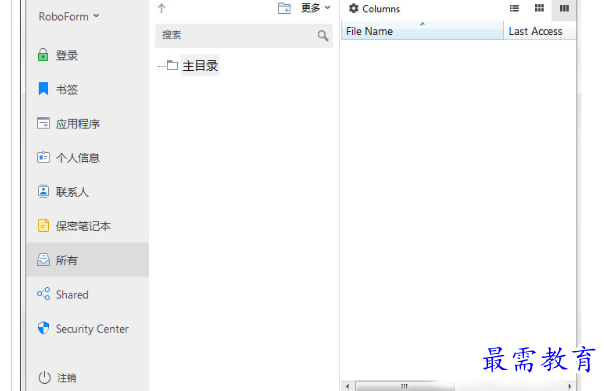Switch to list view
The width and height of the screenshot is (604, 391).
coord(514,8)
